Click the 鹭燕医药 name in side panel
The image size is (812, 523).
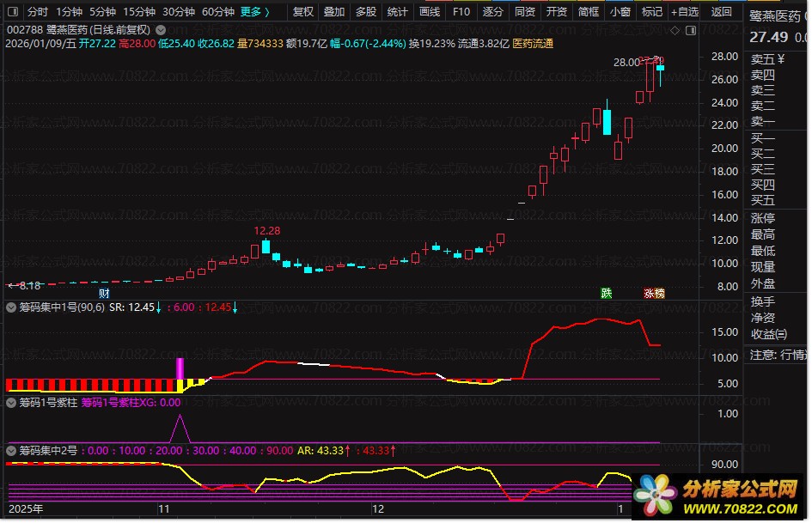coord(774,16)
